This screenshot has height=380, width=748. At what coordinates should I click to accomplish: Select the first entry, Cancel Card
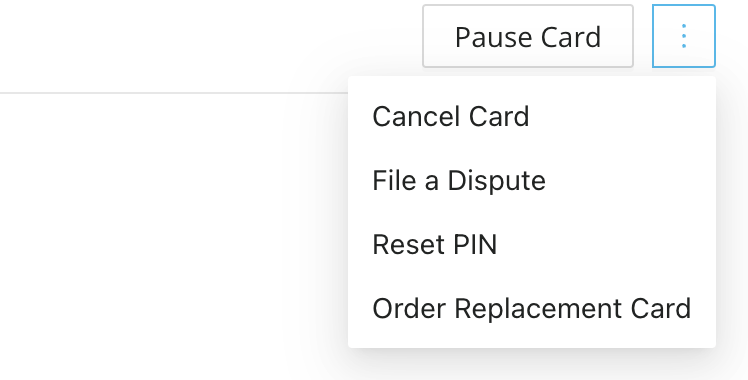(x=532, y=116)
